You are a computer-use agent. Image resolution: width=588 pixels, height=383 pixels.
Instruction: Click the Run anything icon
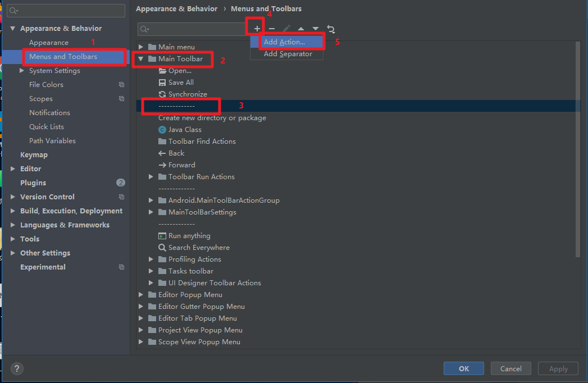click(x=162, y=236)
